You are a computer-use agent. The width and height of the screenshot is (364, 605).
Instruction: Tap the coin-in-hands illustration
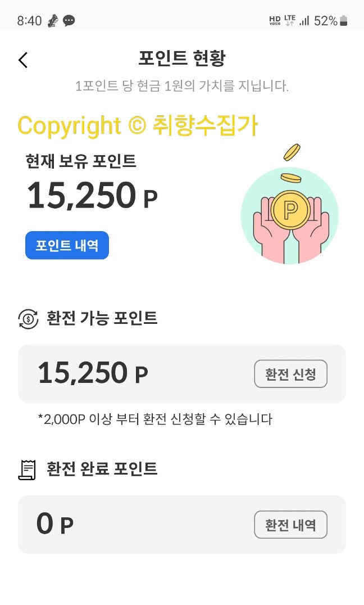[289, 209]
